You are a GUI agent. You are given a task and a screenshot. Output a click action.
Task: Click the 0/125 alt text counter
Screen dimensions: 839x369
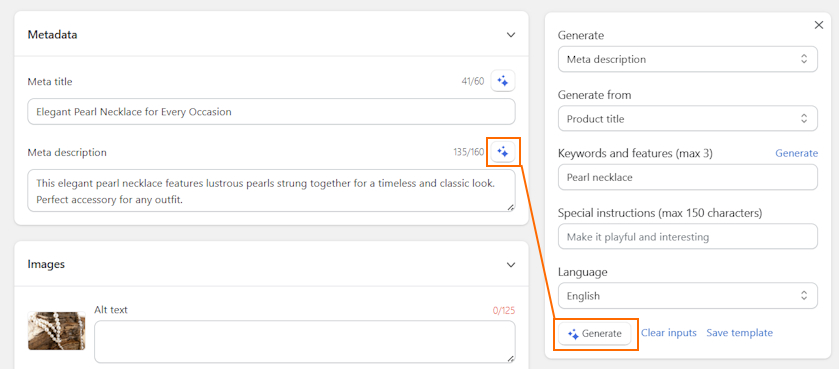coord(504,310)
